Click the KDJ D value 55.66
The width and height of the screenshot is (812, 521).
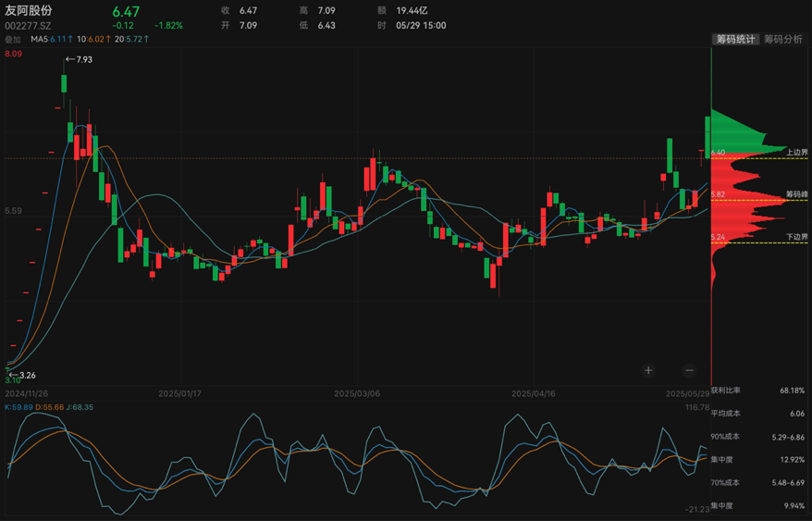[x=53, y=407]
